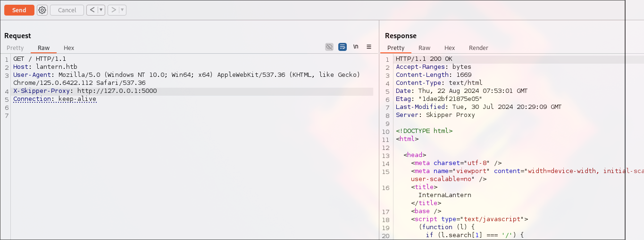Click the Server: Skipper Proxy response line

tap(435, 115)
